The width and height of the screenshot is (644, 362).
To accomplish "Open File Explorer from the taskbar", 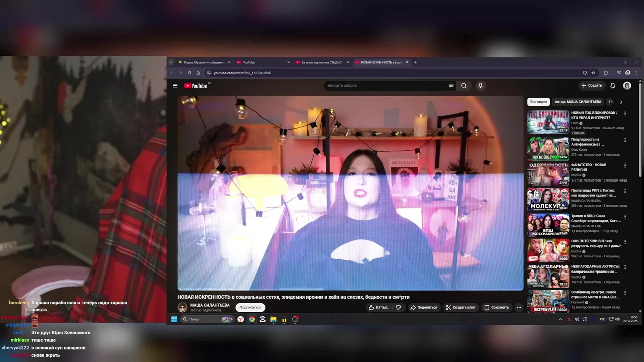I will click(x=273, y=319).
